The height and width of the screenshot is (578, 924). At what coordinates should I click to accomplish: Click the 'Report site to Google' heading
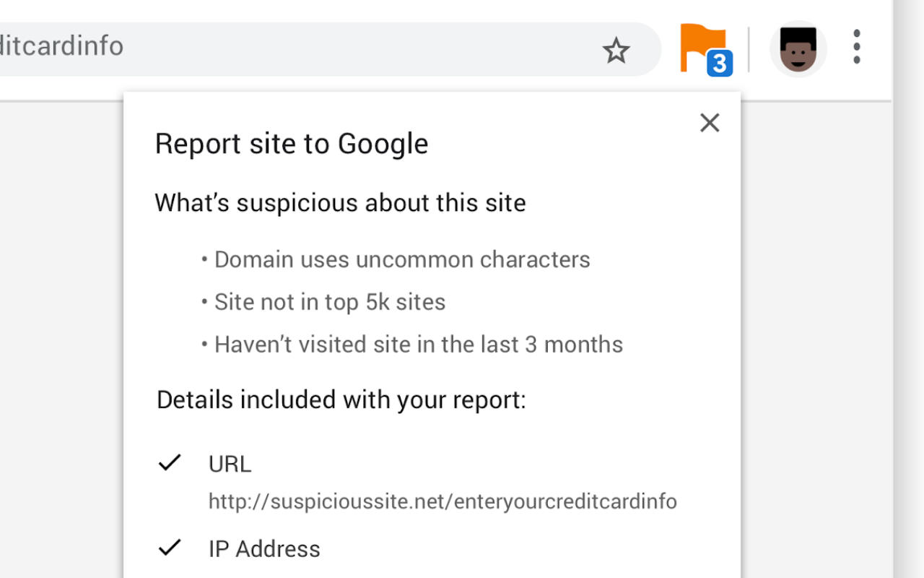[292, 144]
